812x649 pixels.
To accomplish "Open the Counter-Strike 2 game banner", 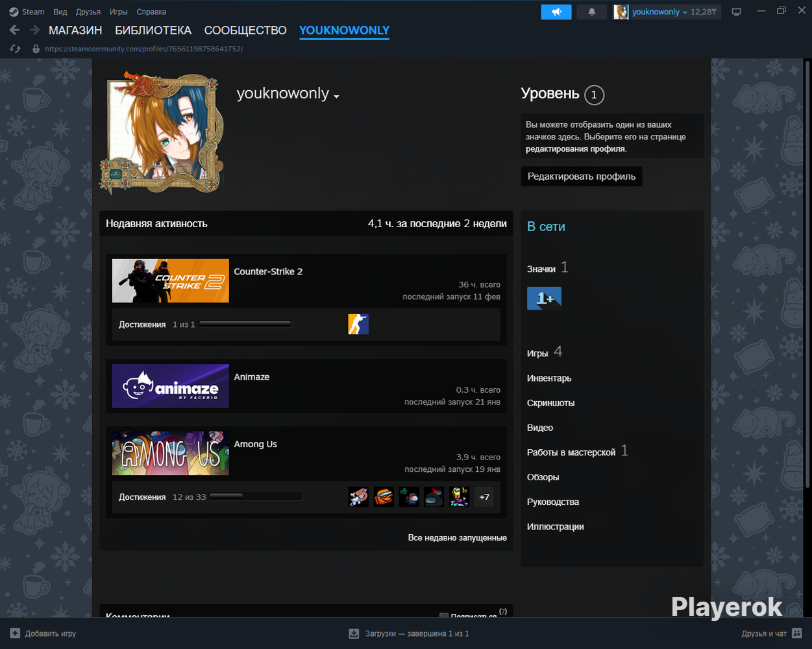I will click(171, 280).
